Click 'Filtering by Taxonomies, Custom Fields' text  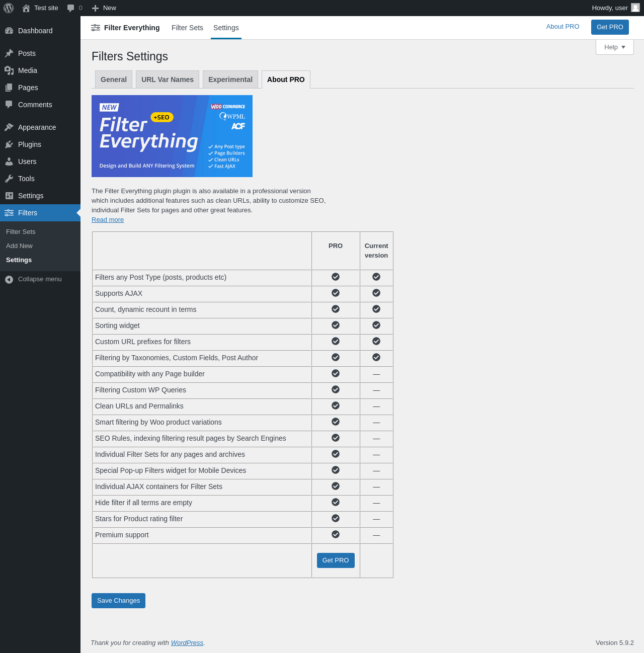click(177, 358)
